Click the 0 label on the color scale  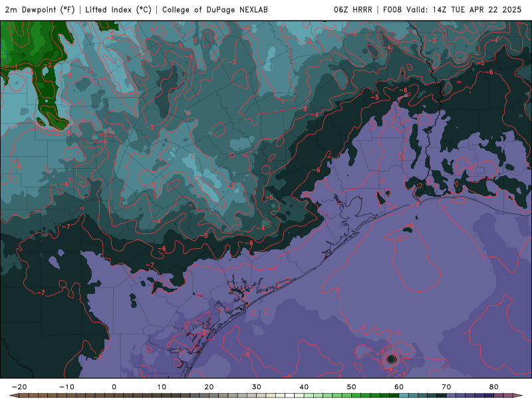point(114,387)
